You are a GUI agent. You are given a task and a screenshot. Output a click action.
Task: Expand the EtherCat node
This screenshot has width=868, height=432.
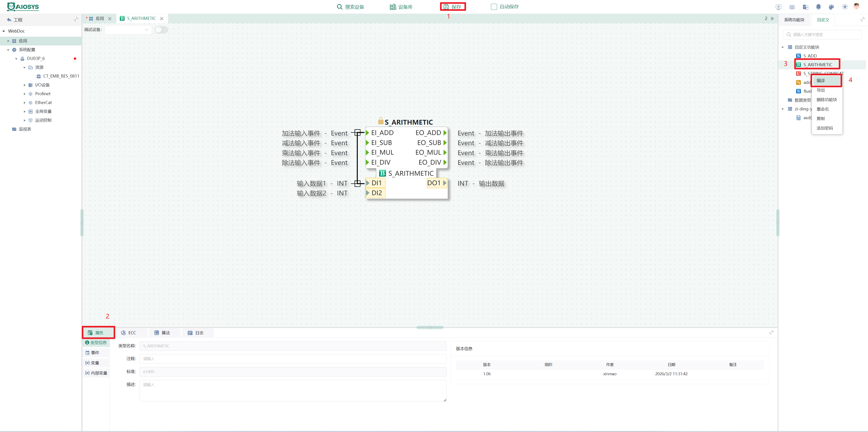click(25, 102)
